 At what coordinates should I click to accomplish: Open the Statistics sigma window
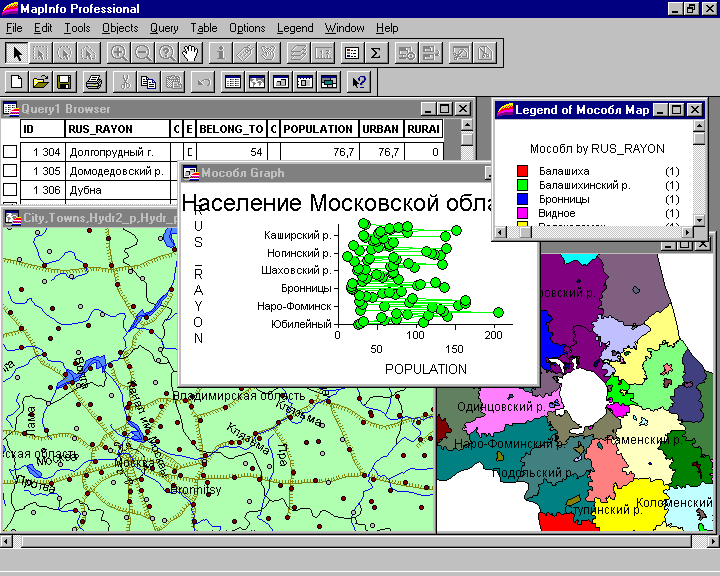coord(376,53)
